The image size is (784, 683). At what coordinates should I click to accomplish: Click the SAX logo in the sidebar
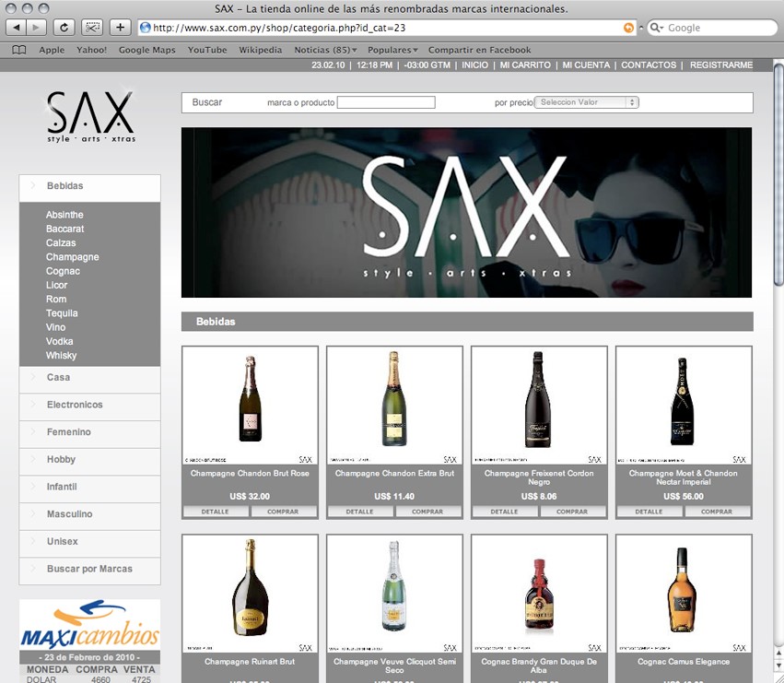pos(91,116)
